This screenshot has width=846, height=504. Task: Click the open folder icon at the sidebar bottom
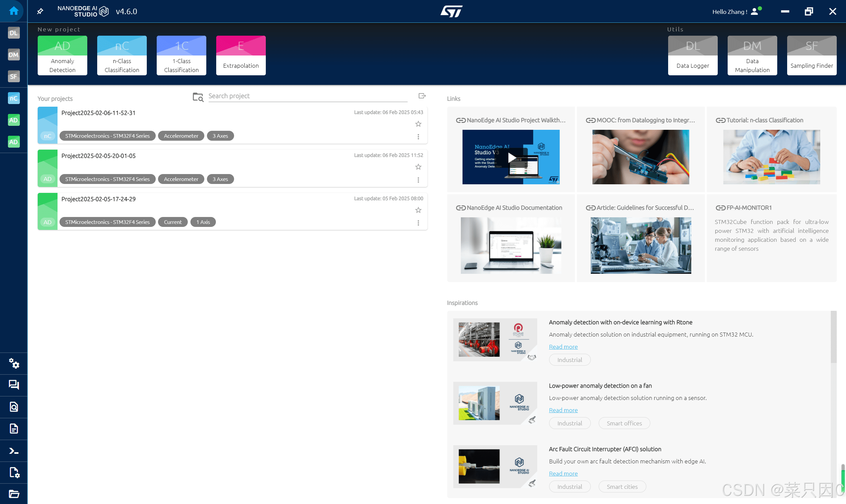(14, 494)
